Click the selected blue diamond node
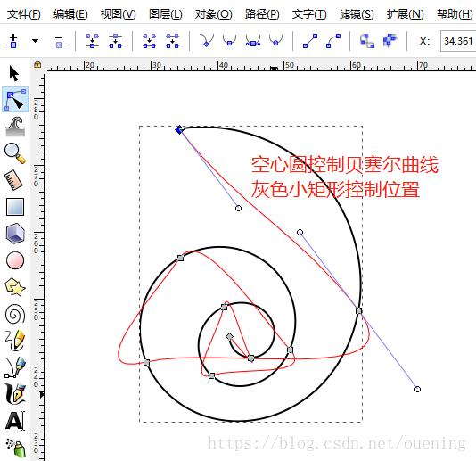The height and width of the screenshot is (461, 476). (x=179, y=129)
